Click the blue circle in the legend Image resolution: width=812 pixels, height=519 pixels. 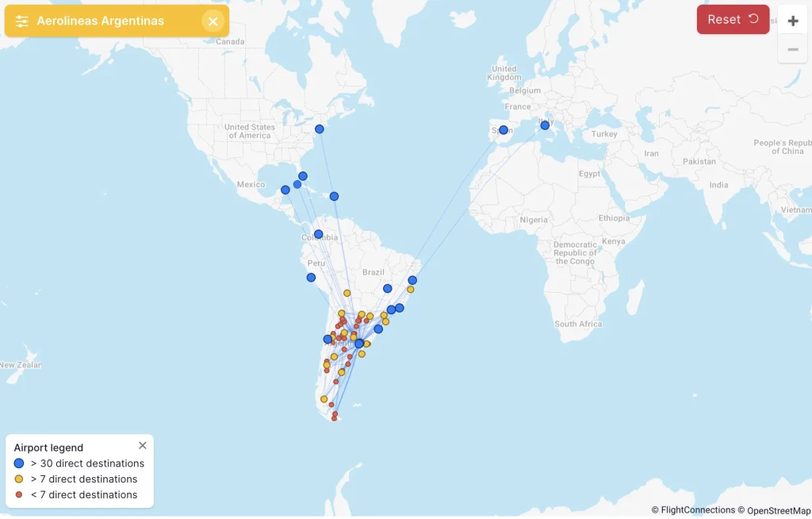tap(19, 463)
